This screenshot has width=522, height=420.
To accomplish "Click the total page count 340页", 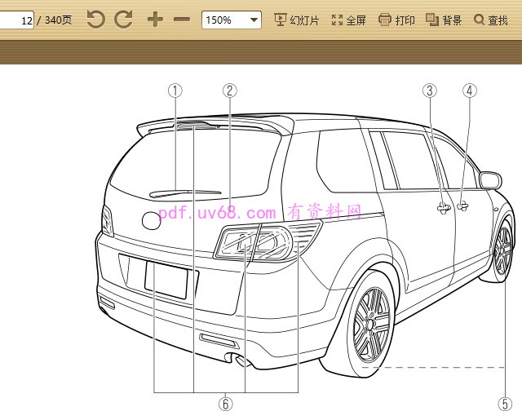I will click(x=58, y=20).
